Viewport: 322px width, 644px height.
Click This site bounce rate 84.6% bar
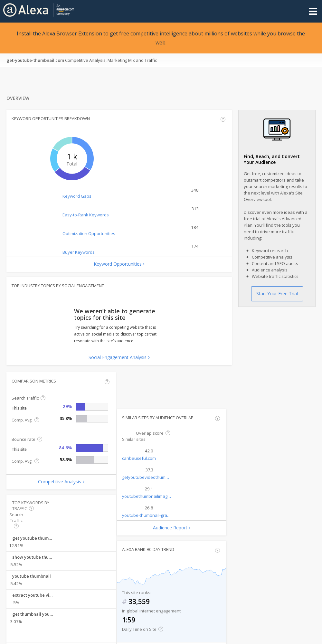(92, 448)
